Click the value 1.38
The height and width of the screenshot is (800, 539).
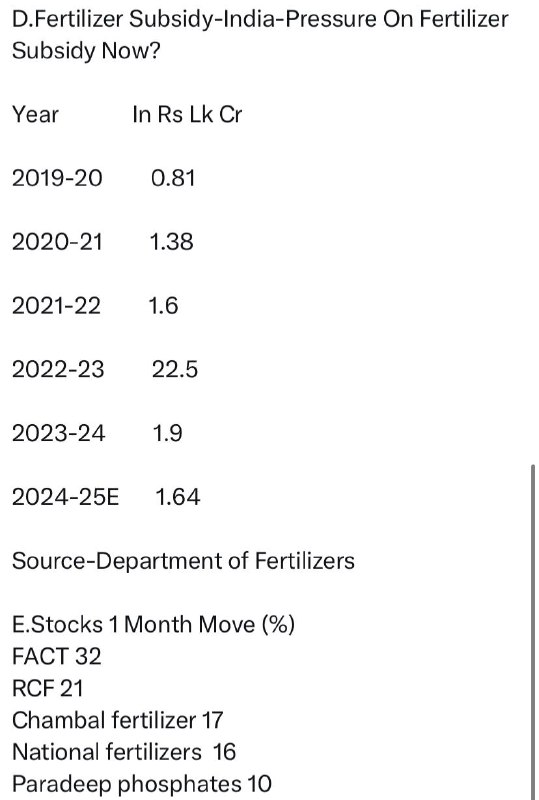[172, 242]
